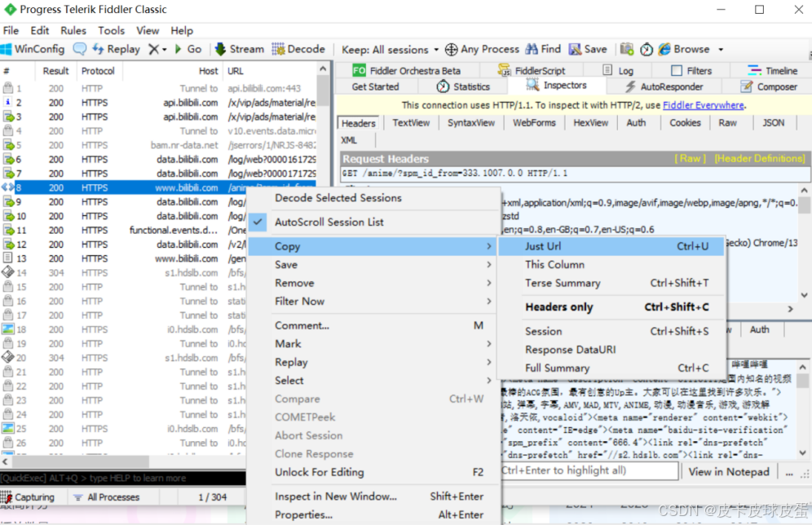Expand the Mark submenu
Viewport: 812px width, 525px height.
(373, 344)
